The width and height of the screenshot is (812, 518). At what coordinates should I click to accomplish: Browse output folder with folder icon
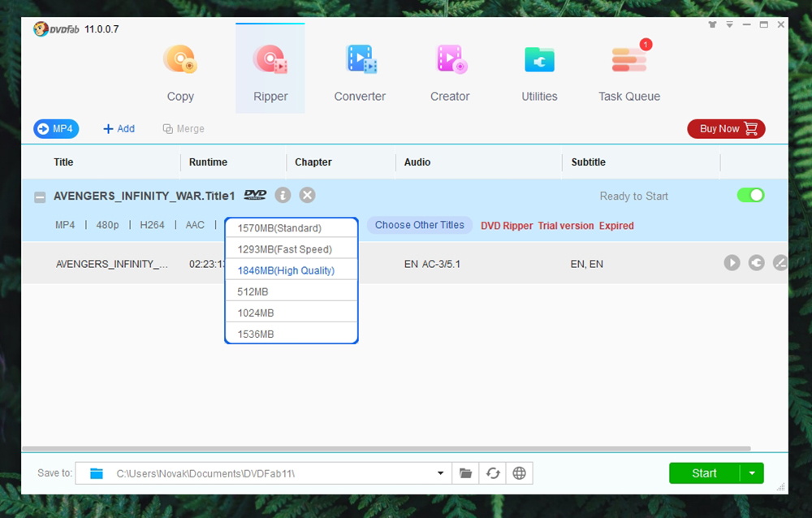pyautogui.click(x=465, y=473)
